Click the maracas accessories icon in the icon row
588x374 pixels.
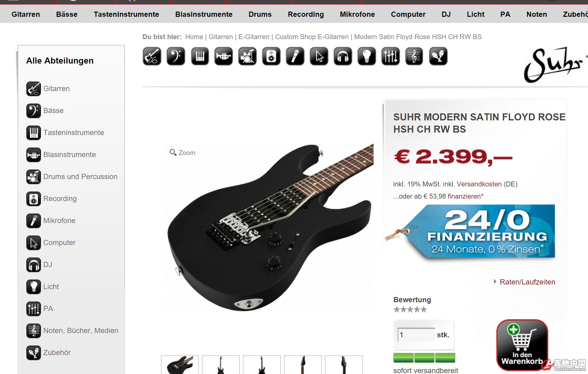(x=438, y=56)
